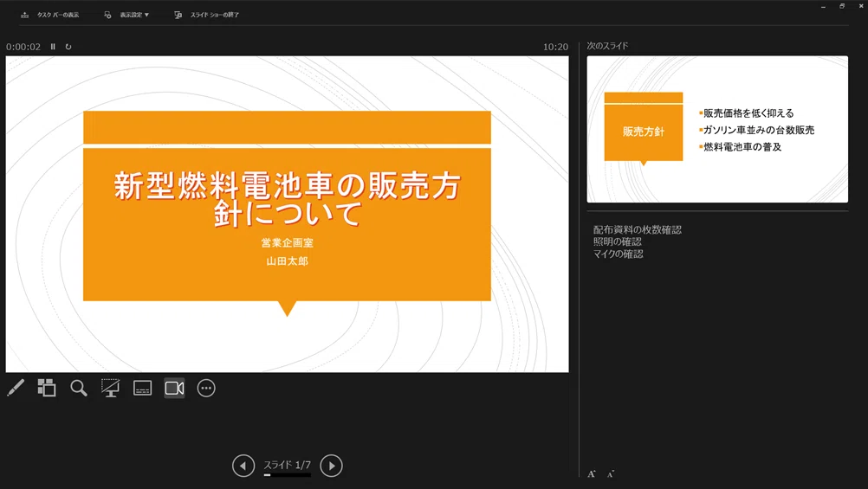Click the slide progress bar under counter
This screenshot has width=868, height=489.
click(287, 474)
